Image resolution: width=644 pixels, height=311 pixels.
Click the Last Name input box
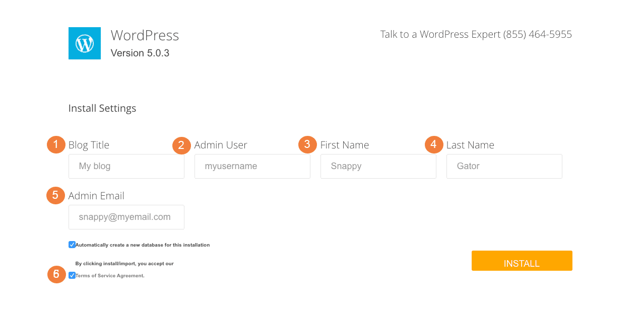point(504,166)
